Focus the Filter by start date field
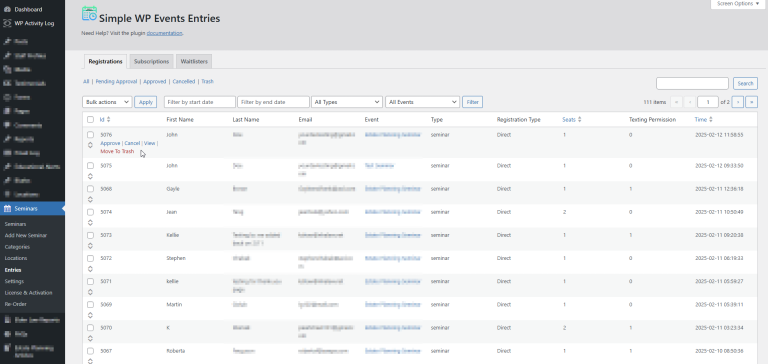768x364 pixels. click(200, 102)
